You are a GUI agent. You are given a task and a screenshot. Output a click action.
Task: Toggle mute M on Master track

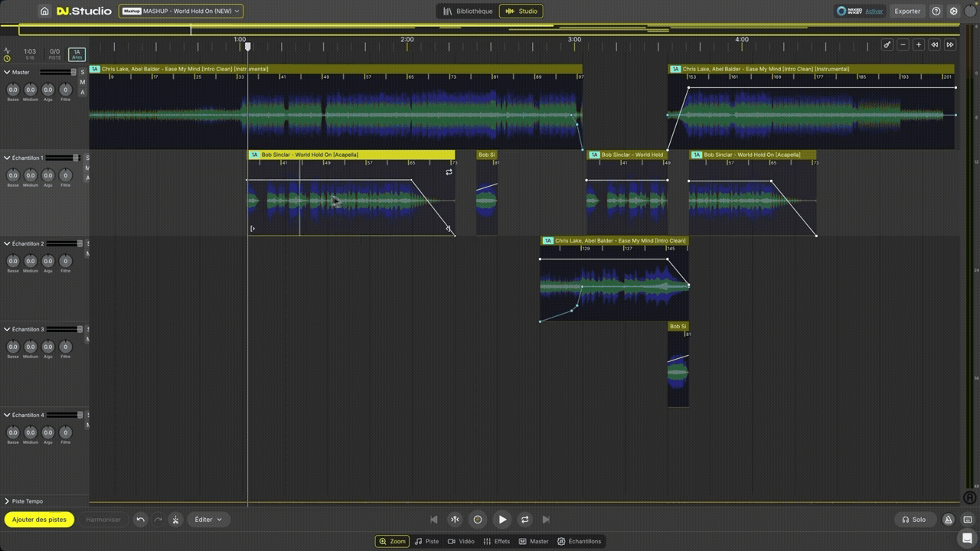83,83
